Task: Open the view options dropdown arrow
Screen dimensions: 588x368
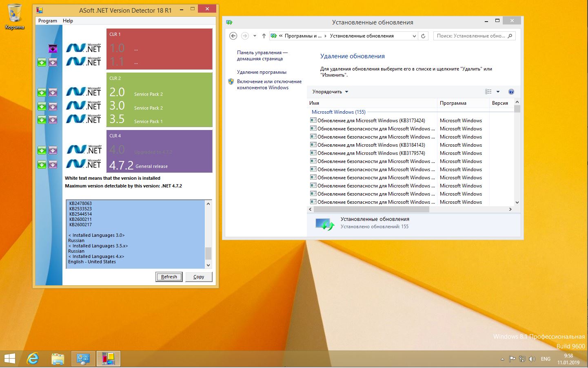Action: (498, 92)
